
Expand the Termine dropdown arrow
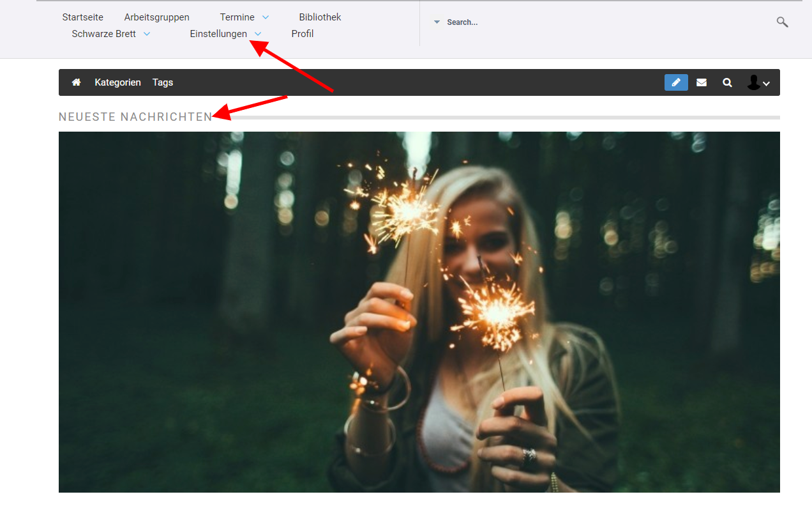266,17
